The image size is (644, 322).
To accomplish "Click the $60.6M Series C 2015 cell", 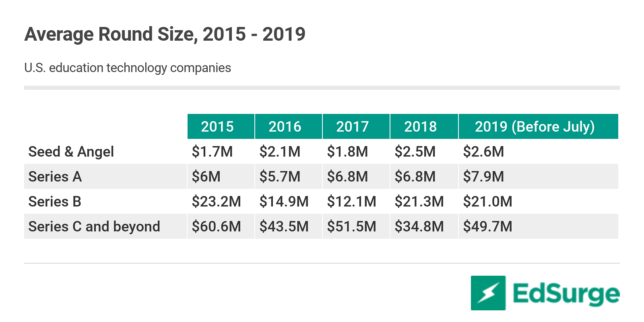I will click(x=221, y=226).
